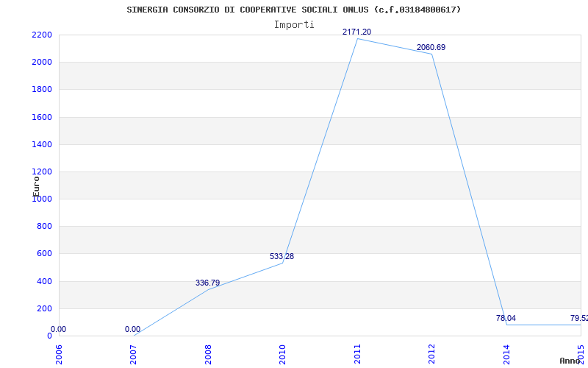This screenshot has height=368, width=588.
Task: Select the 79.52 data label at 2015
Action: pos(579,318)
